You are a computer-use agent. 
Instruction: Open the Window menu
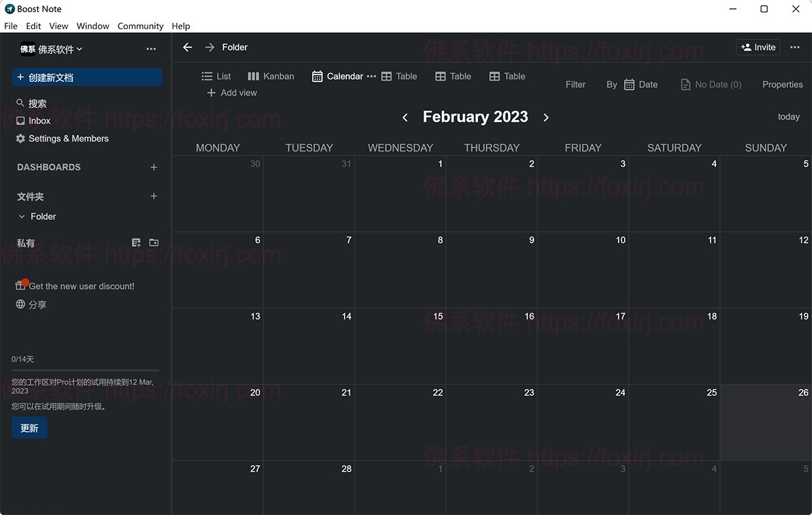tap(93, 26)
